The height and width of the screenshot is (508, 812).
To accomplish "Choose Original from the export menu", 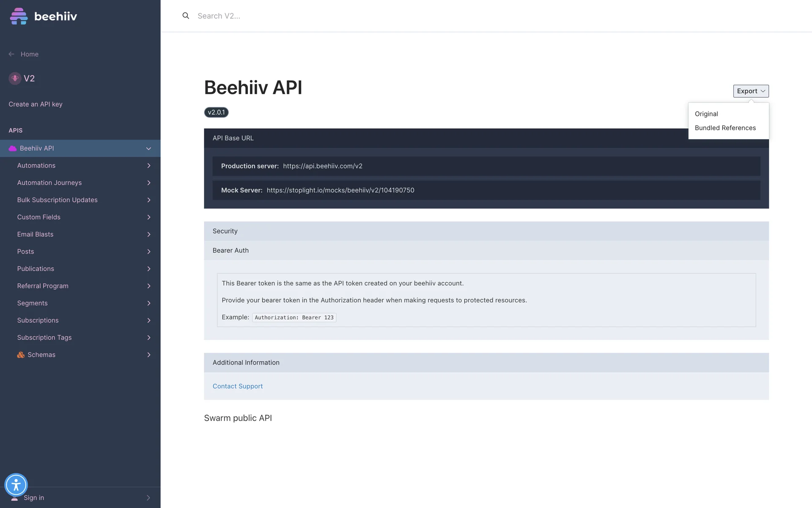I will pos(706,114).
